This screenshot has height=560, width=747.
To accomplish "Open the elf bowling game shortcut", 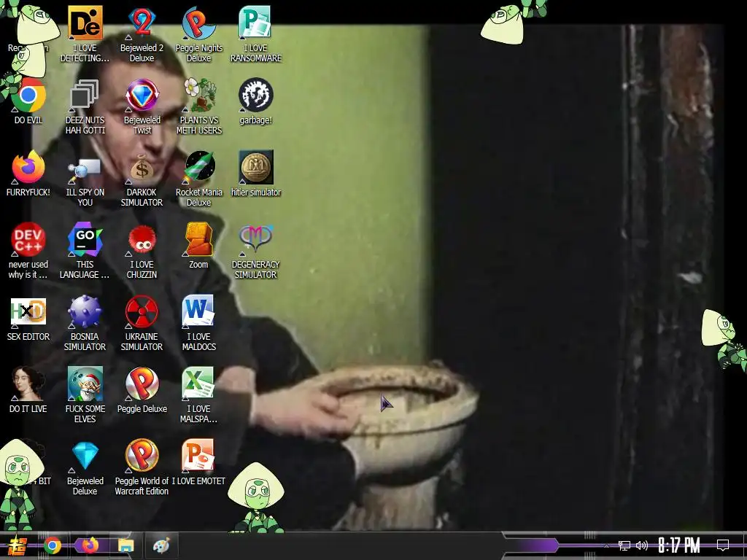I will point(85,384).
